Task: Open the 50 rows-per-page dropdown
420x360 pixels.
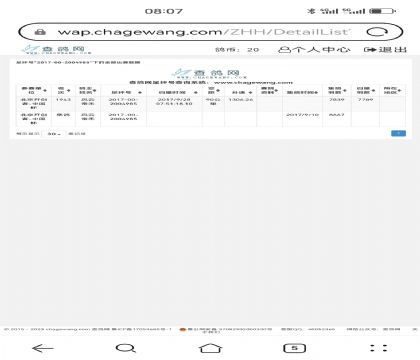Action: (x=54, y=134)
